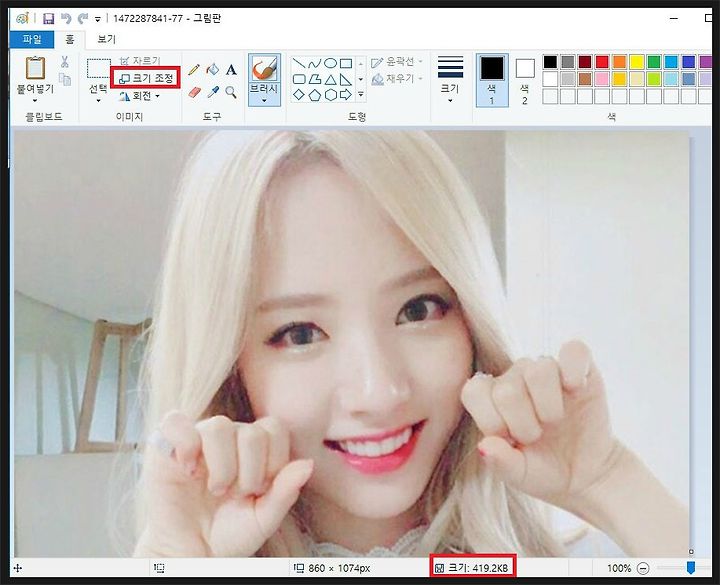The width and height of the screenshot is (720, 585).
Task: Select the 브러시 brush tool
Action: coord(264,68)
